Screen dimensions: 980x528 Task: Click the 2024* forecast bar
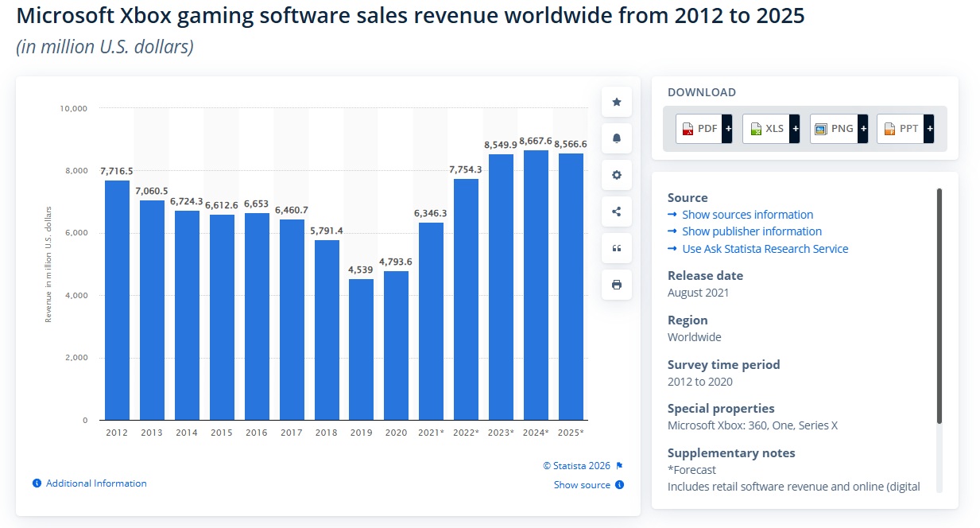pyautogui.click(x=536, y=285)
